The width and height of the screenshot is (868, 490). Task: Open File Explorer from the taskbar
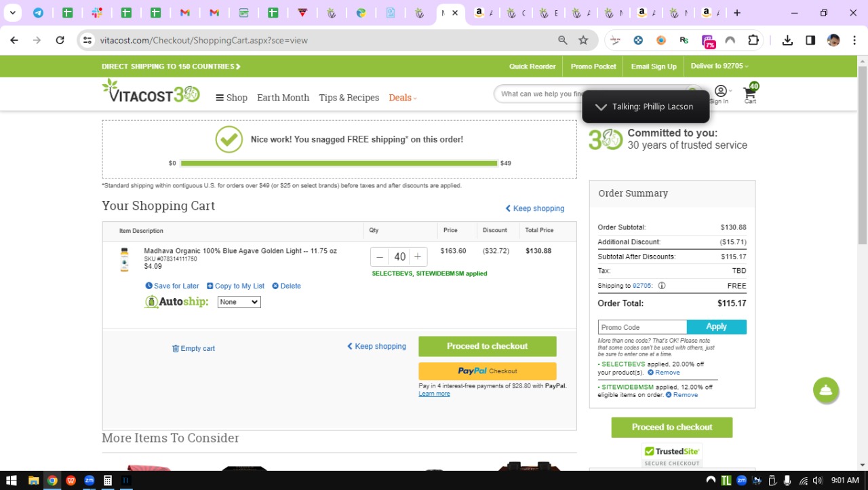[33, 480]
